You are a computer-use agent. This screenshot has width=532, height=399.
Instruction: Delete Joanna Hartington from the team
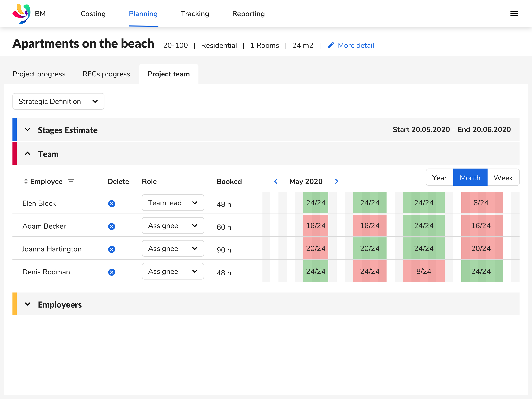(112, 249)
